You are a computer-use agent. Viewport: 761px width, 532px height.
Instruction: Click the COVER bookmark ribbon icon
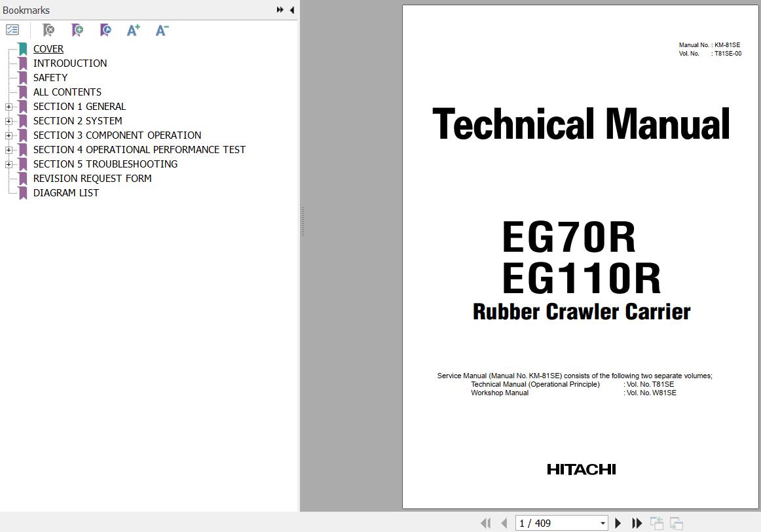coord(23,49)
